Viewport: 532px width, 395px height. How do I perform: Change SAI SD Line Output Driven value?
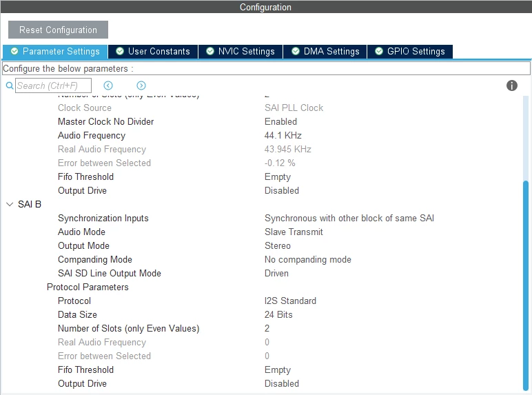(x=276, y=274)
